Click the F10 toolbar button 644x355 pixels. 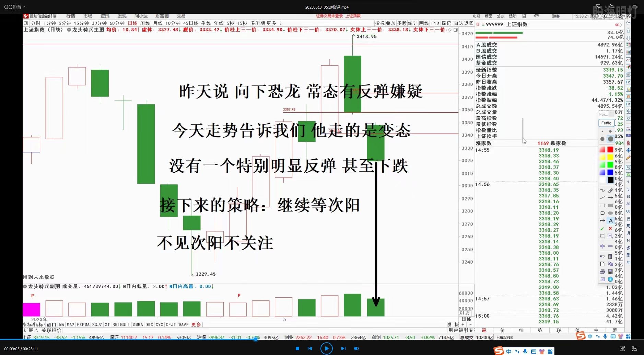click(x=435, y=23)
